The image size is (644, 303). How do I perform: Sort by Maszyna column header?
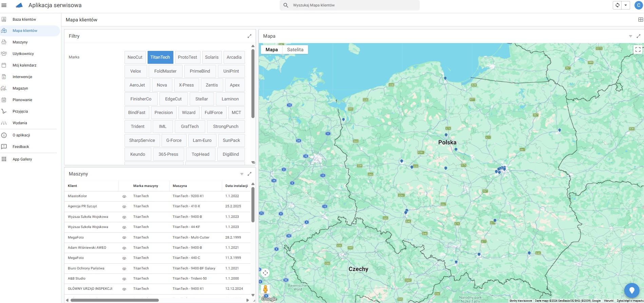click(180, 186)
